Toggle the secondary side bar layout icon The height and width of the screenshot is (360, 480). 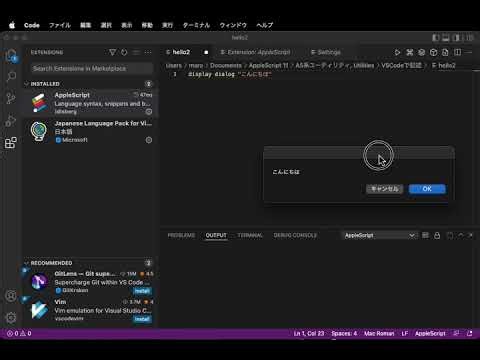(457, 38)
